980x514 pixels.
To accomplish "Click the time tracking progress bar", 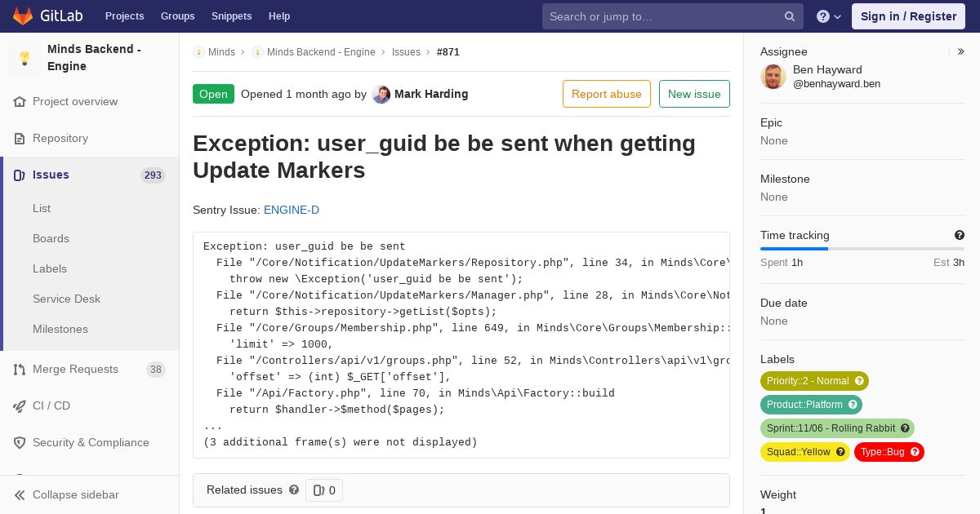I will [x=862, y=249].
